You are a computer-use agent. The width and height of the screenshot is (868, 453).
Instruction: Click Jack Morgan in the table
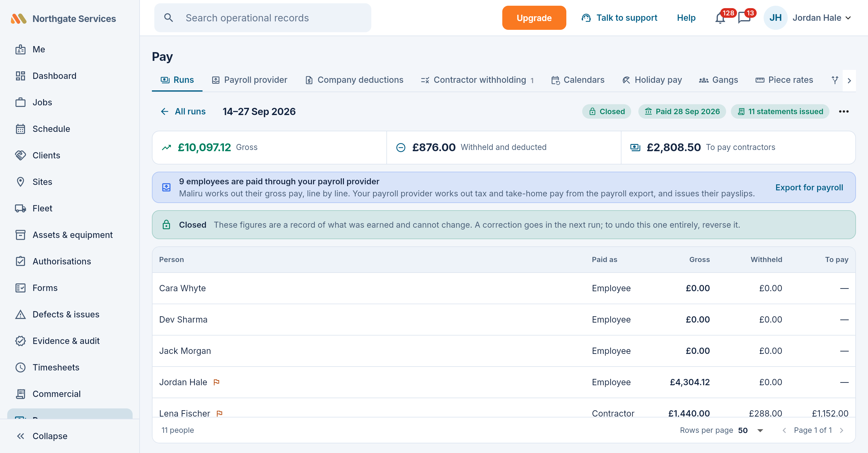coord(185,351)
